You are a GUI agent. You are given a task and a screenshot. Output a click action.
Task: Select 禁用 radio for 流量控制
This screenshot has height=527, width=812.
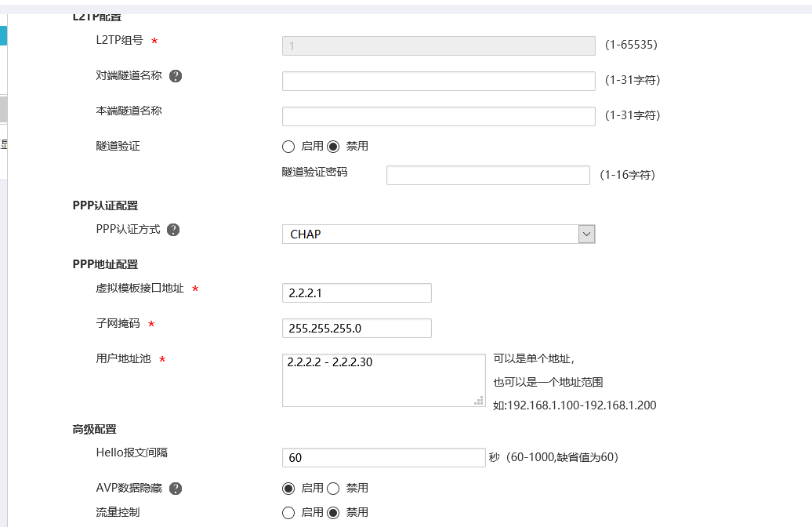click(333, 513)
